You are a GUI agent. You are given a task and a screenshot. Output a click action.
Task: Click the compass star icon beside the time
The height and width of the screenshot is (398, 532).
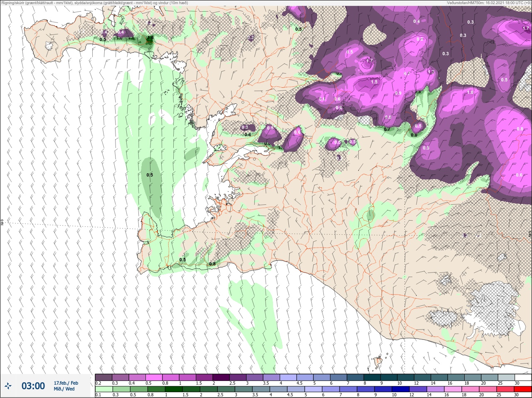tap(8, 386)
